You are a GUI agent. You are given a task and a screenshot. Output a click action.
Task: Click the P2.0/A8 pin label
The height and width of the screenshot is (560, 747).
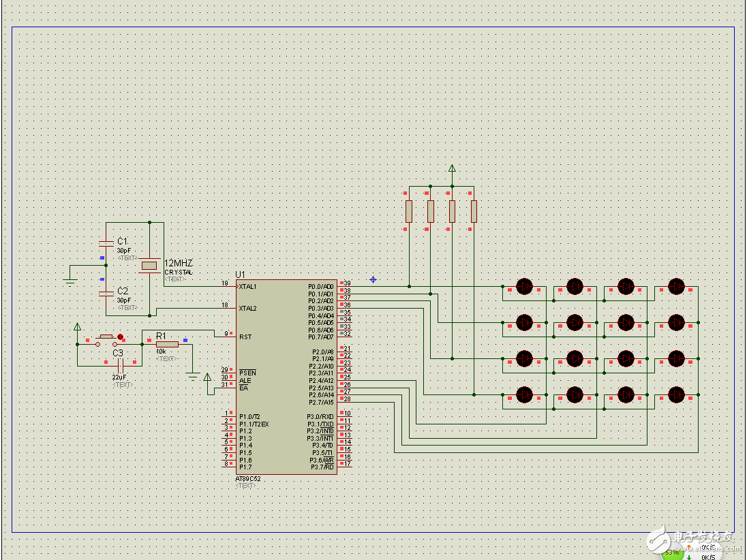[323, 352]
